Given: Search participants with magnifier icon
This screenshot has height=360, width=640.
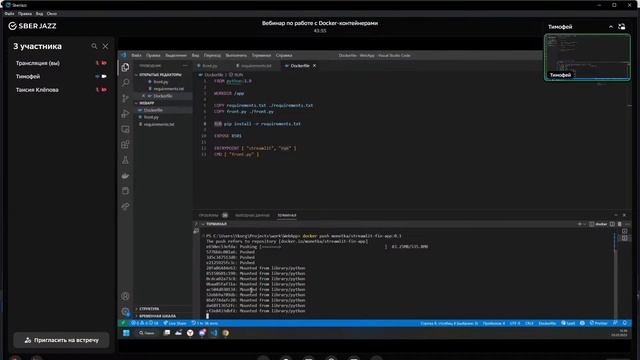Looking at the screenshot, I should coord(94,46).
